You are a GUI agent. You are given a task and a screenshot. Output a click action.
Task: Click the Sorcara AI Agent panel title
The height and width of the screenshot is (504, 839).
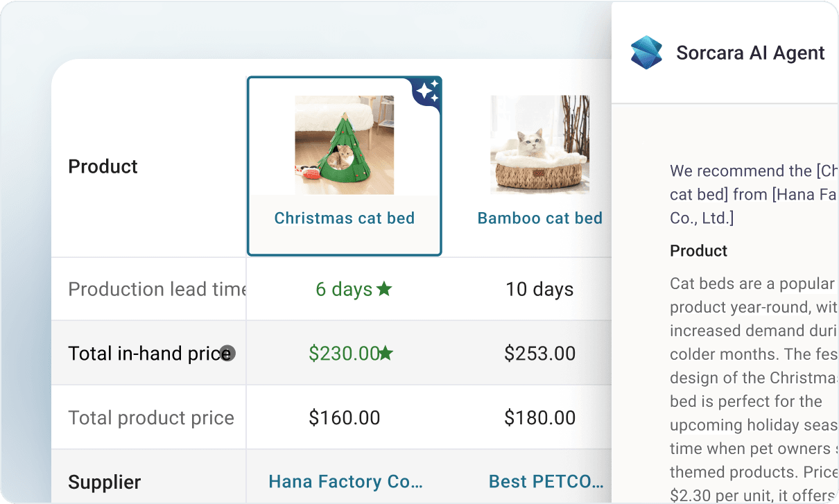[751, 53]
